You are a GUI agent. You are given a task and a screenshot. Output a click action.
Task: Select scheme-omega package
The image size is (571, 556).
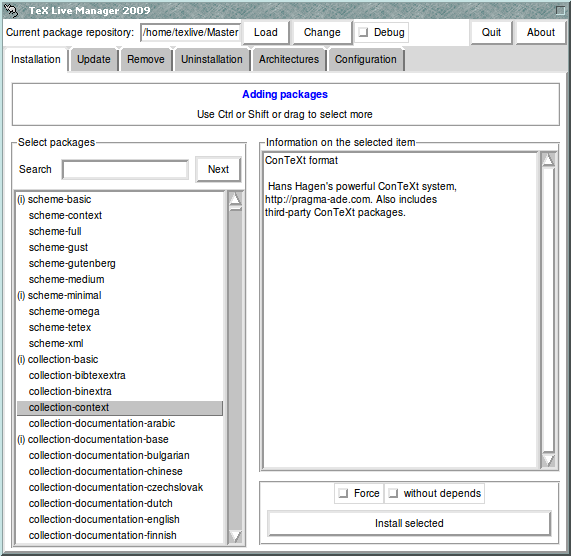pyautogui.click(x=119, y=312)
